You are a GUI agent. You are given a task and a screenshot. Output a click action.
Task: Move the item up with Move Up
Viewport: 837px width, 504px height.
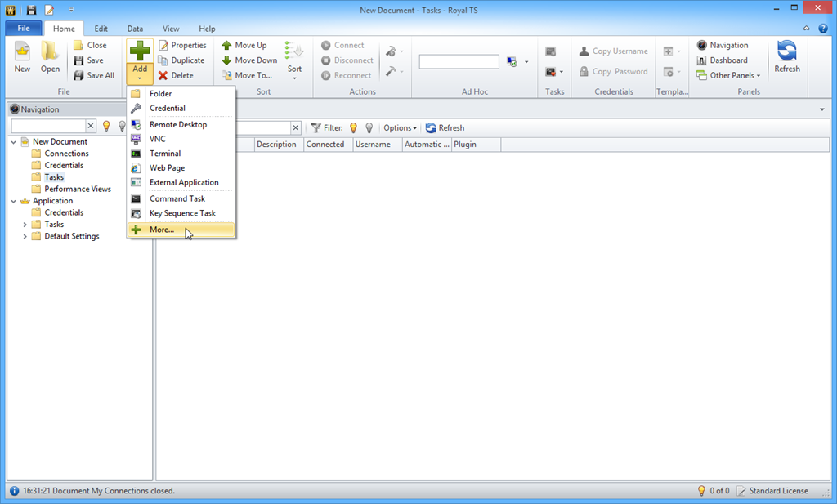[244, 45]
